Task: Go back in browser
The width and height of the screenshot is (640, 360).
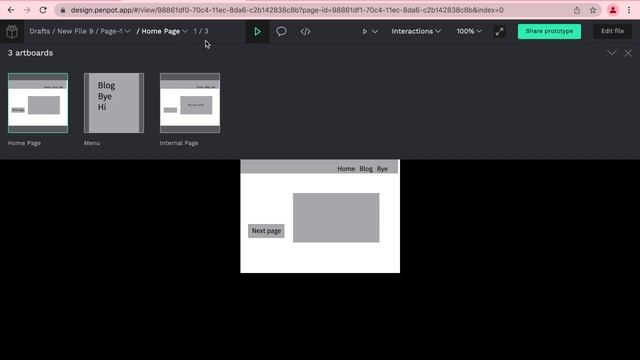Action: 11,10
